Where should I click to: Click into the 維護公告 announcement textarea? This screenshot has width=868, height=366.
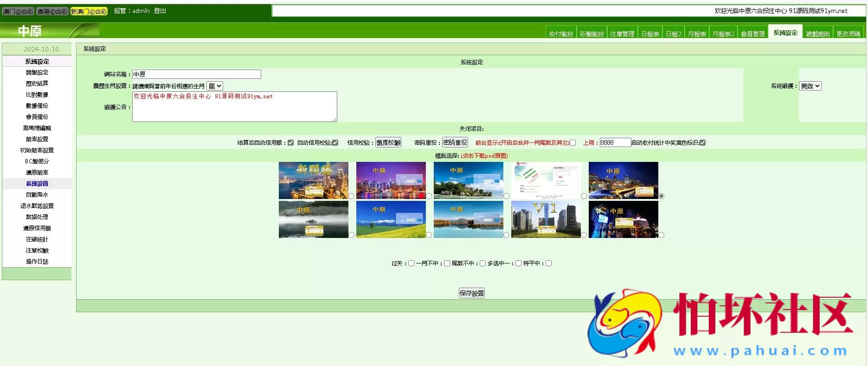(235, 107)
